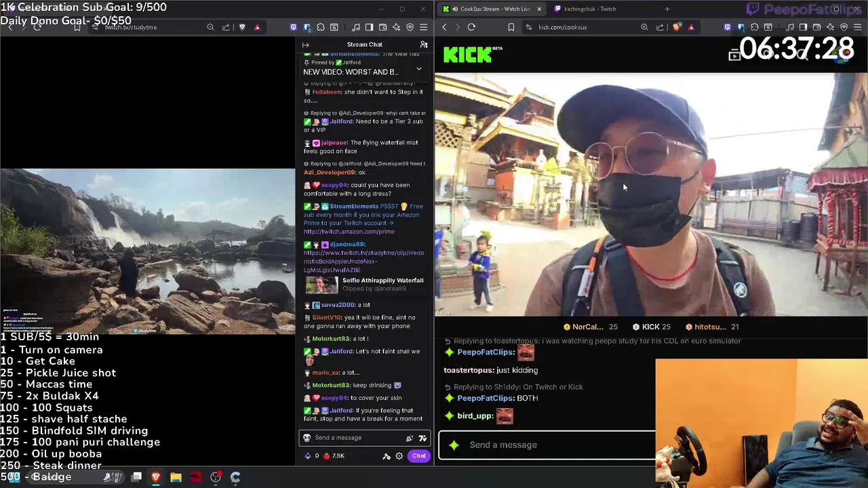Open Task View from the taskbar

(x=136, y=477)
